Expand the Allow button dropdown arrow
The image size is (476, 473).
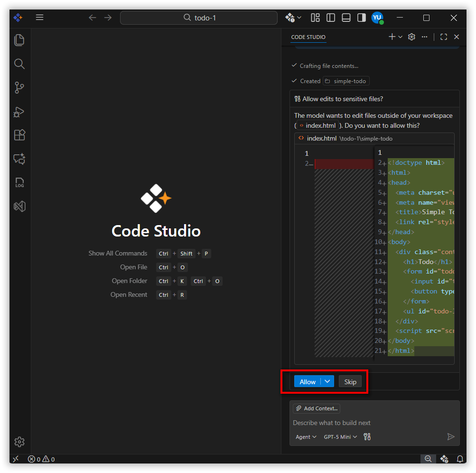327,381
